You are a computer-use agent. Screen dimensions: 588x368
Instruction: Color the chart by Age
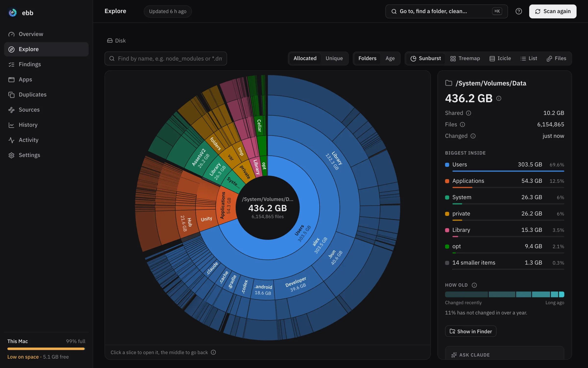point(390,58)
